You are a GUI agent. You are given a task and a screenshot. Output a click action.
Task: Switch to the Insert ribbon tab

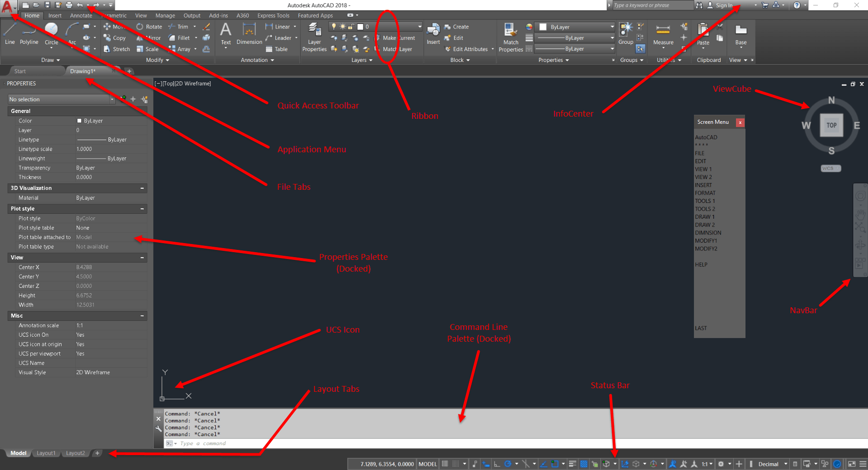[55, 15]
